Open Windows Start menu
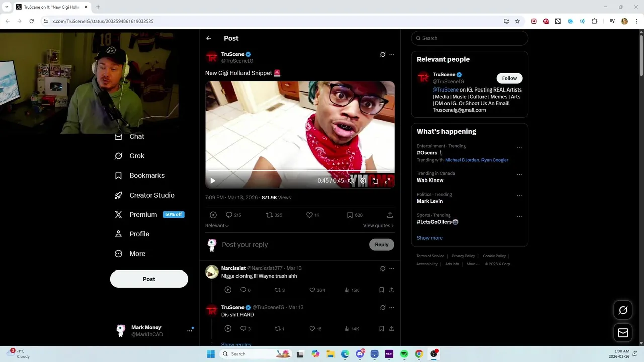 click(x=211, y=354)
